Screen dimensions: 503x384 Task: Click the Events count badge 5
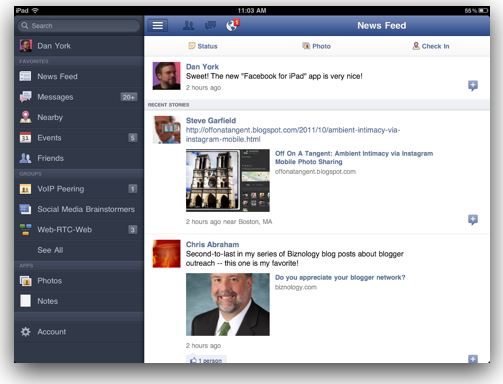(133, 138)
